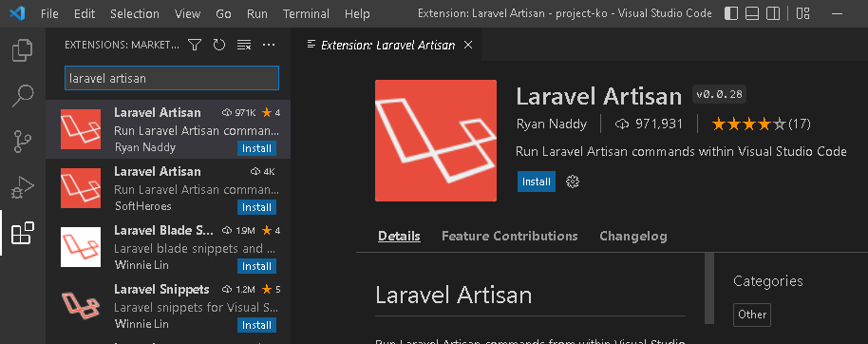Open the Extensions view icon
This screenshot has height=344, width=868.
(23, 233)
